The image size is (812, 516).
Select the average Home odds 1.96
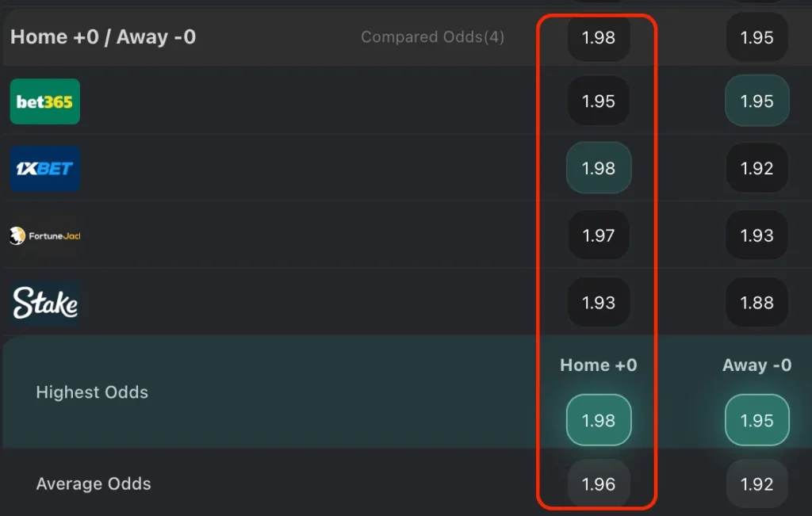(x=599, y=484)
